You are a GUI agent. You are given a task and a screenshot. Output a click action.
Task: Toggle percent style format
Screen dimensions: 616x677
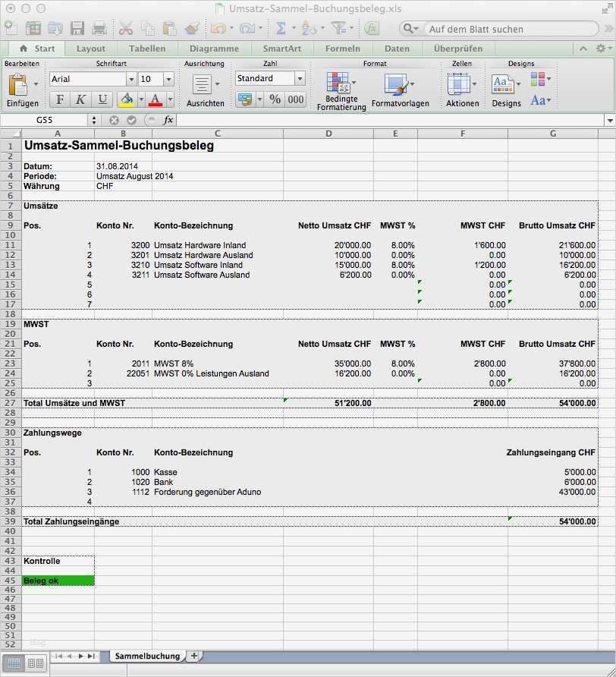pos(275,99)
